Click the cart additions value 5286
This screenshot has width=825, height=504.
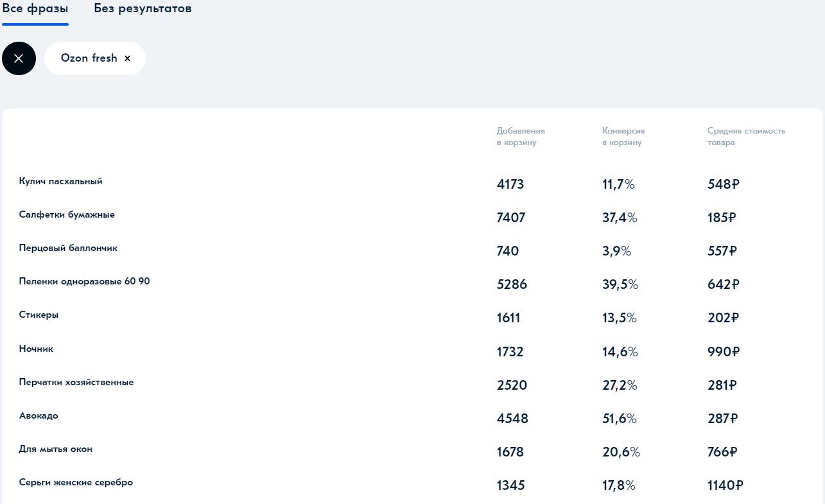(x=512, y=285)
